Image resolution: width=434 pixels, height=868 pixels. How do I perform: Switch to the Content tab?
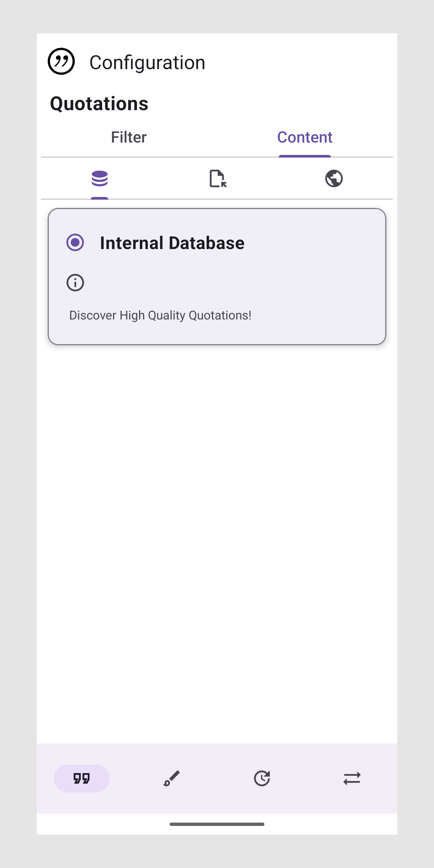coord(304,138)
